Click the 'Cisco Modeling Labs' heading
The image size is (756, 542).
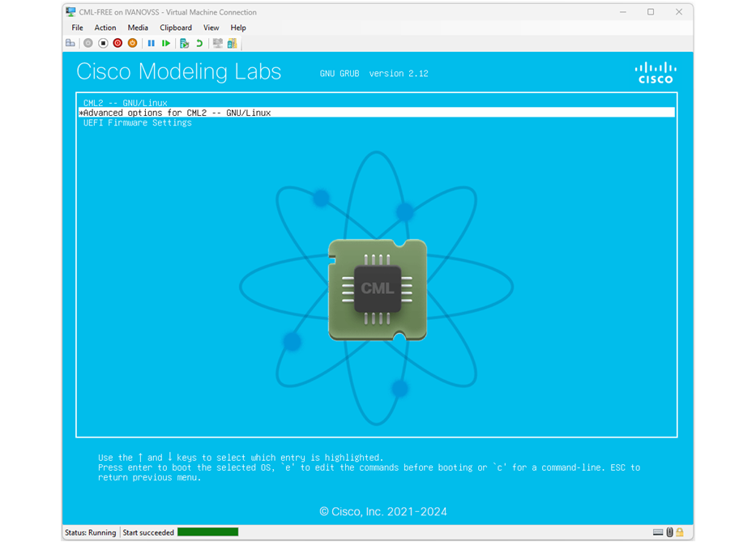(x=179, y=72)
